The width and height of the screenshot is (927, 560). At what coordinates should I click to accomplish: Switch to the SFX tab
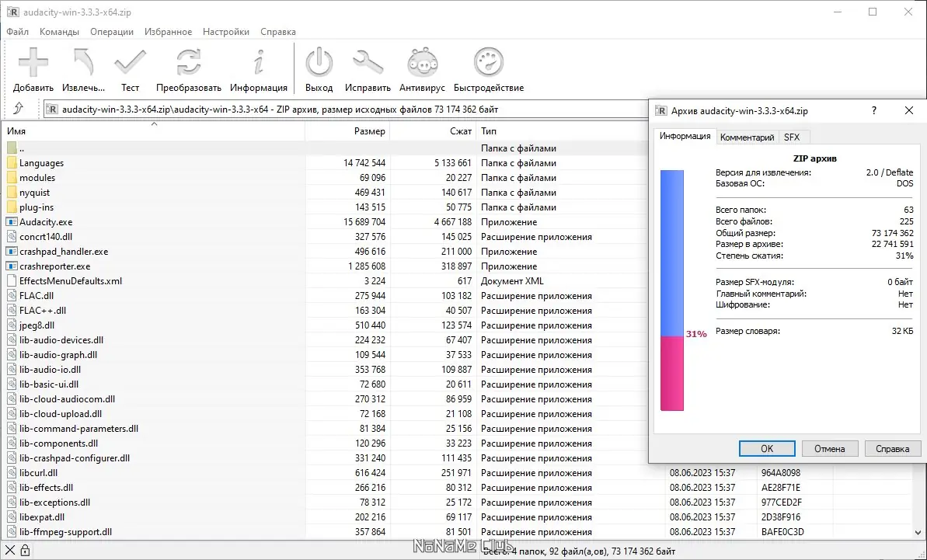point(792,137)
